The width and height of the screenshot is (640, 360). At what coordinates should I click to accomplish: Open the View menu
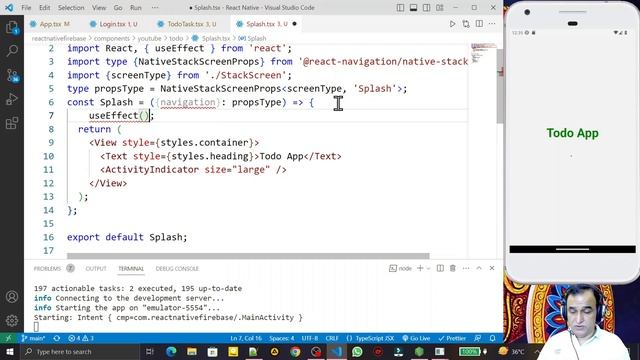99,8
